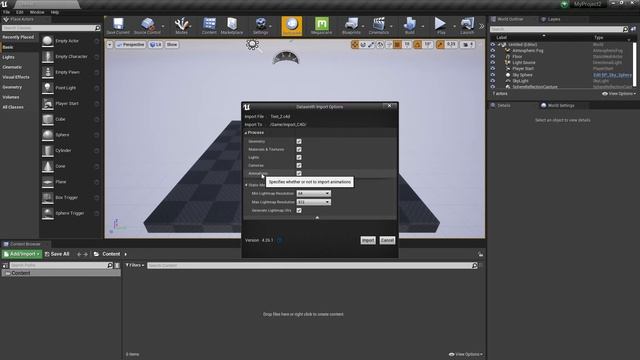Open Source Control from the toolbar
Screen dimensions: 640x360
click(147, 24)
